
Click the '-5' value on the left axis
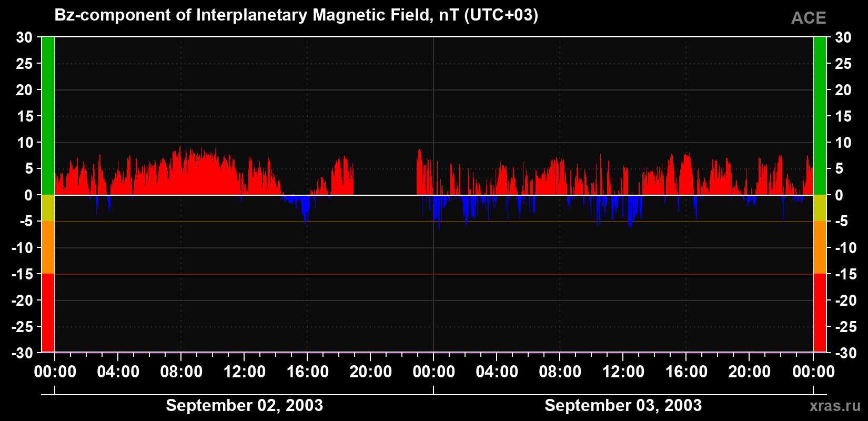tap(26, 222)
